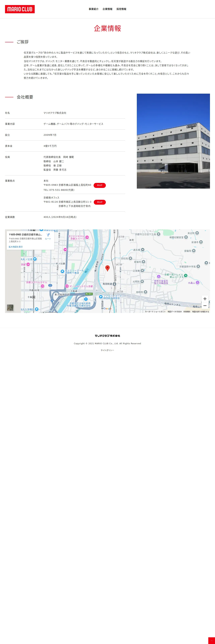Click the 雲龍院 temple icon

click(194, 250)
